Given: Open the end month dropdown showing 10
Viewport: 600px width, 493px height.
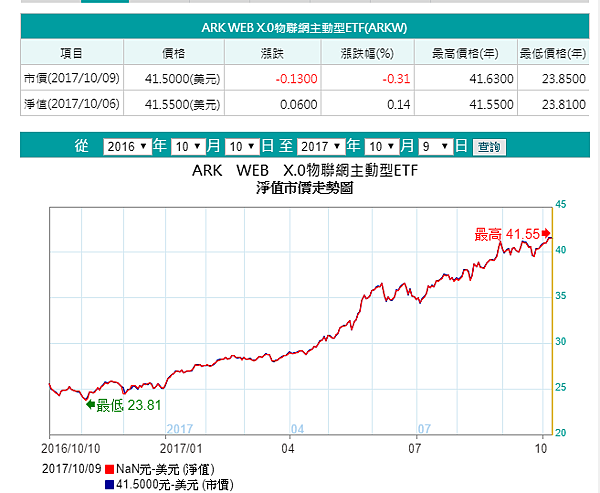Looking at the screenshot, I should 382,147.
